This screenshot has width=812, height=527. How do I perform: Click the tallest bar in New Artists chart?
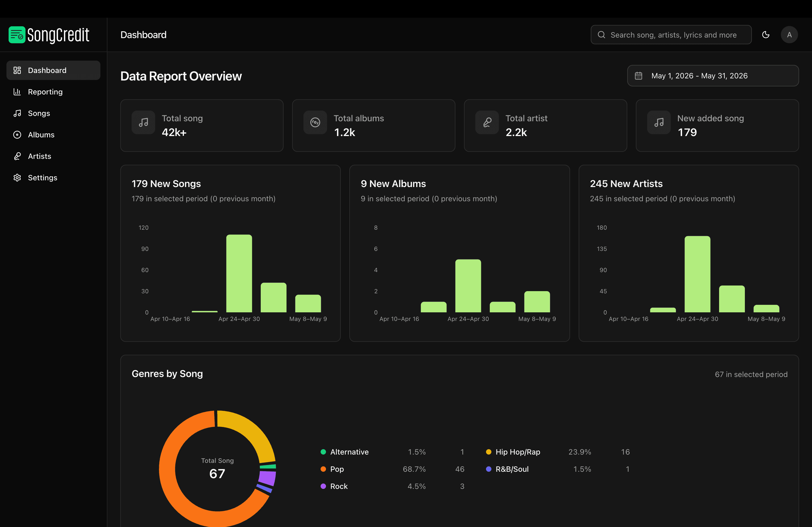click(x=697, y=274)
